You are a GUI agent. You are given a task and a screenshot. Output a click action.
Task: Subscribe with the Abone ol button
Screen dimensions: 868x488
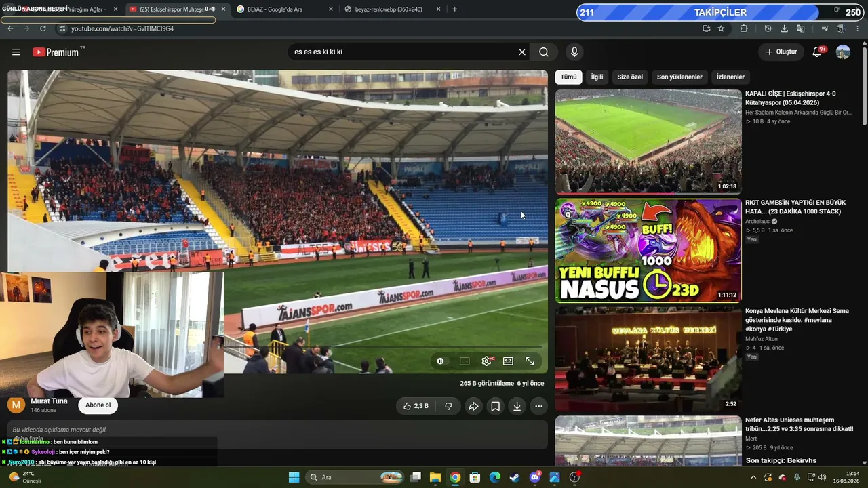coord(98,405)
